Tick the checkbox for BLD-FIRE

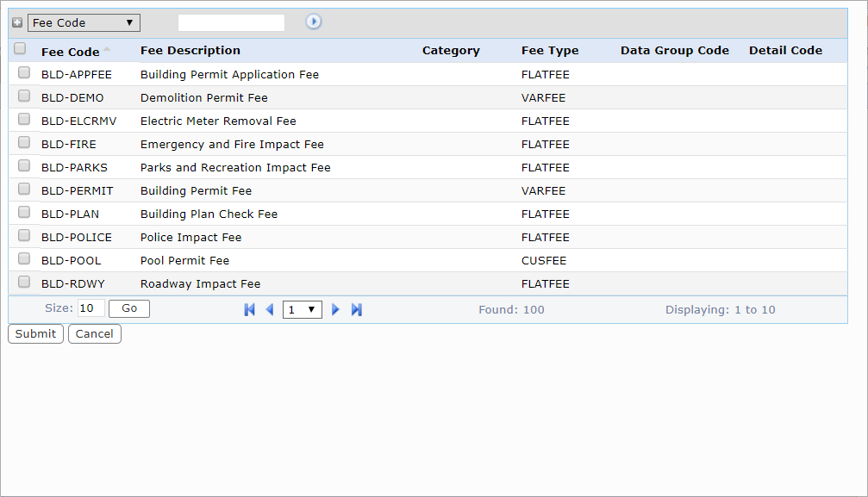[x=24, y=143]
